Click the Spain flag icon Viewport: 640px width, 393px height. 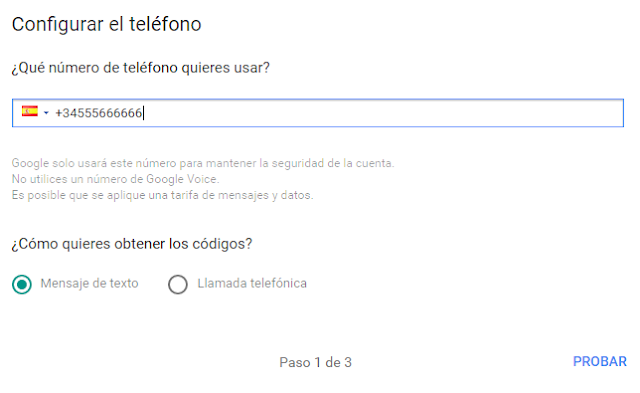(30, 111)
